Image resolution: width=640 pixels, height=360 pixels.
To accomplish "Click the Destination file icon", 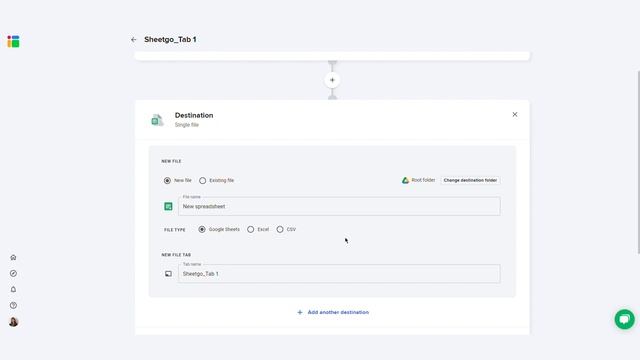I will 157,120.
